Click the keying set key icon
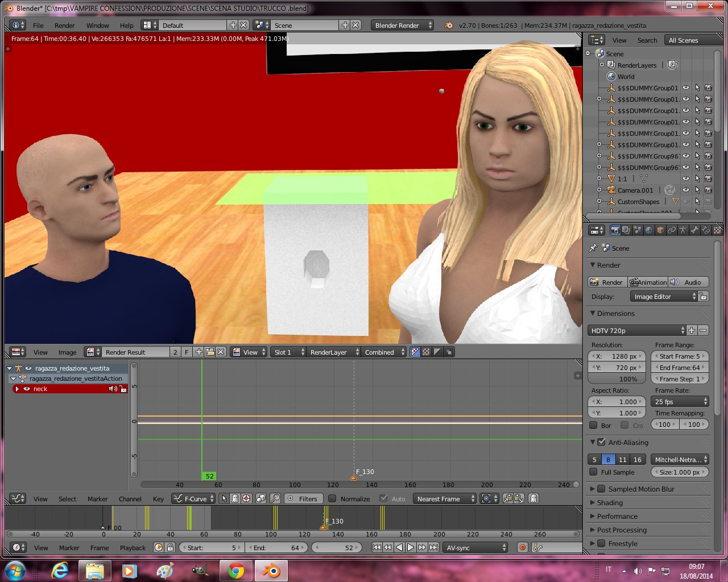This screenshot has width=728, height=582. [x=538, y=547]
